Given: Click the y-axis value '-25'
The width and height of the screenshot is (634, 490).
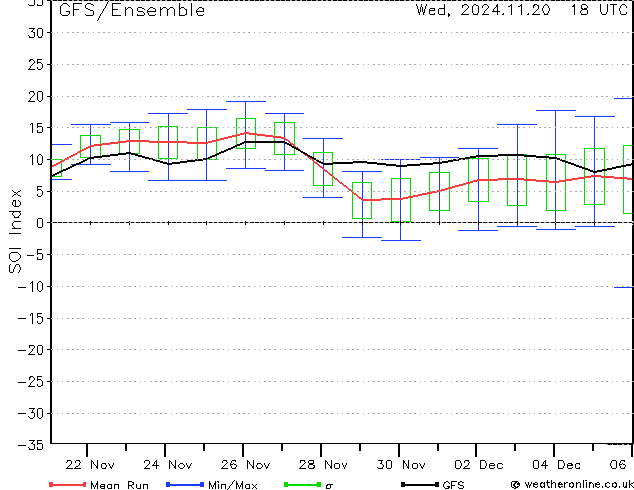Looking at the screenshot, I should tap(31, 381).
